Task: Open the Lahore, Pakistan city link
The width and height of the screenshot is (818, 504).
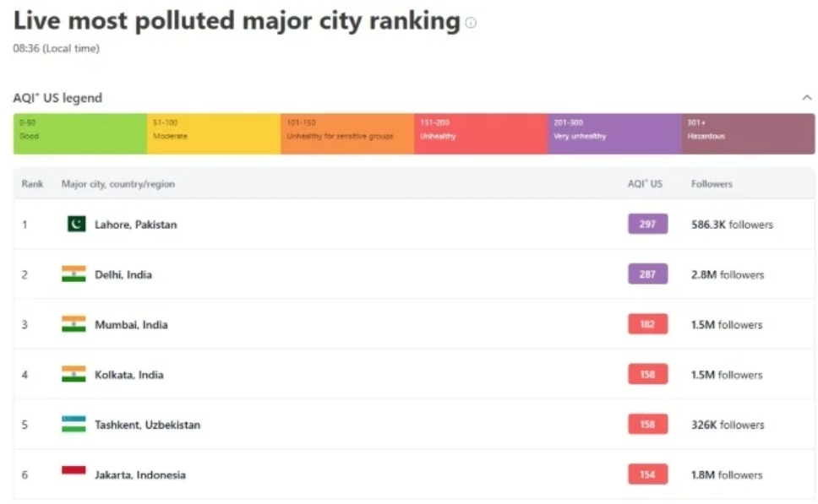Action: point(135,225)
